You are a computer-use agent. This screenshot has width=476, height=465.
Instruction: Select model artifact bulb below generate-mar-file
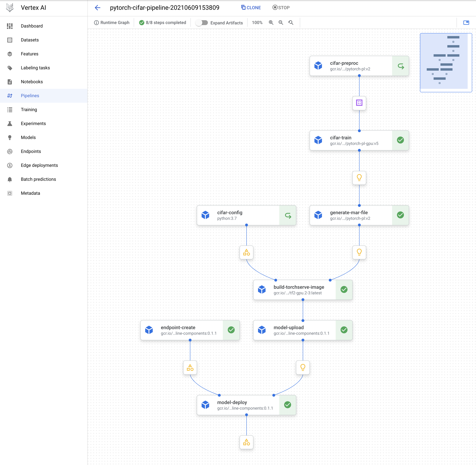359,252
